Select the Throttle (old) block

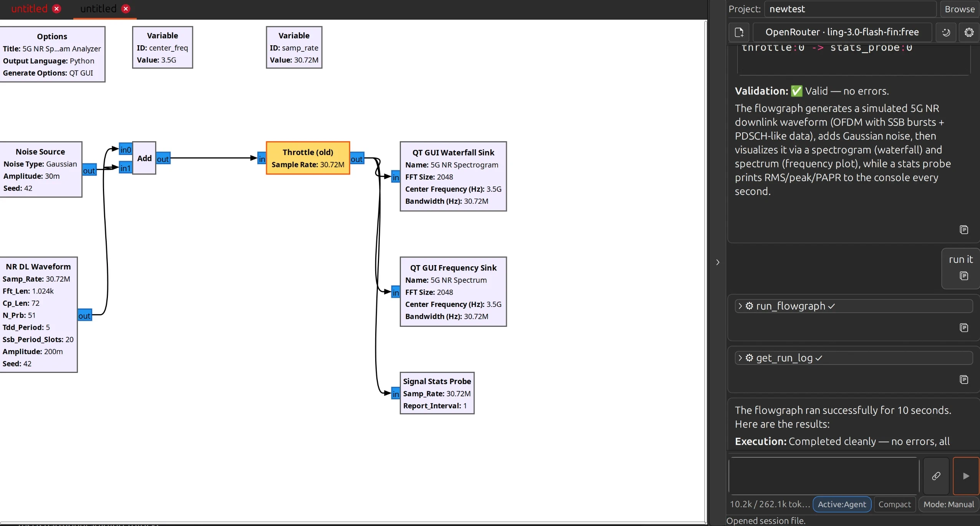coord(308,158)
